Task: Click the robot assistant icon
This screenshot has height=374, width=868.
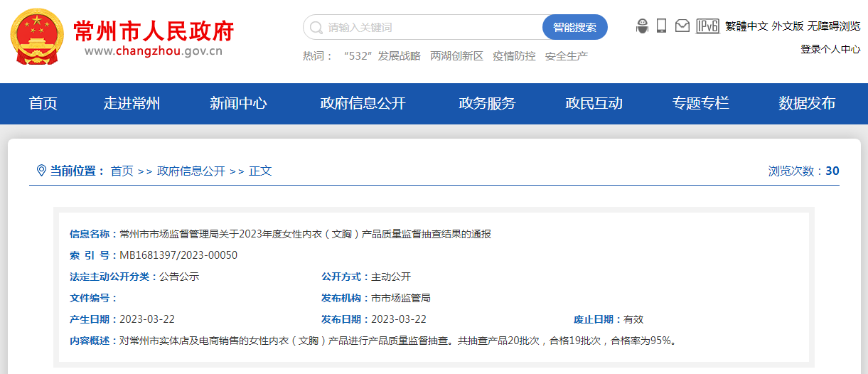Action: point(642,26)
